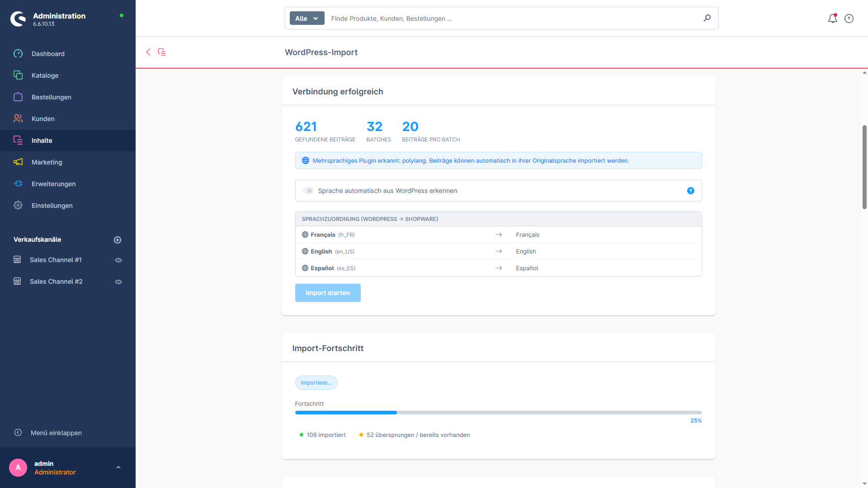This screenshot has height=488, width=868.
Task: Open help tooltip for language detection
Action: (691, 191)
